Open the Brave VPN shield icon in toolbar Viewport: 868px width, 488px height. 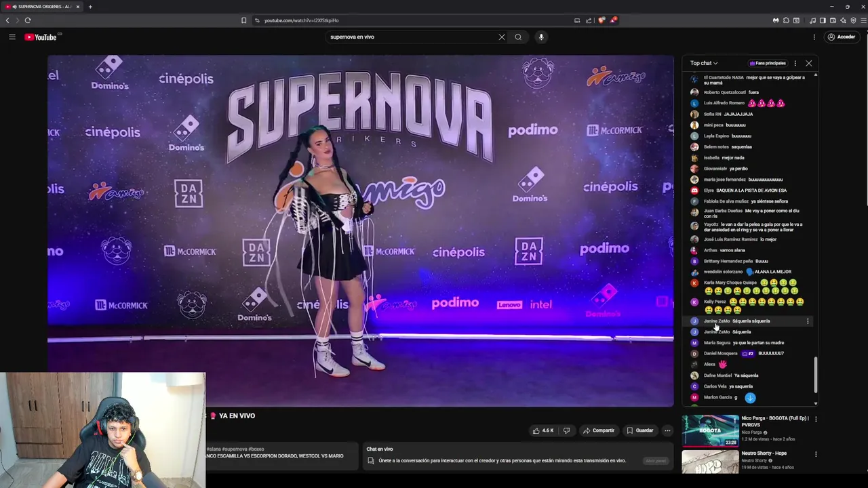click(x=853, y=20)
